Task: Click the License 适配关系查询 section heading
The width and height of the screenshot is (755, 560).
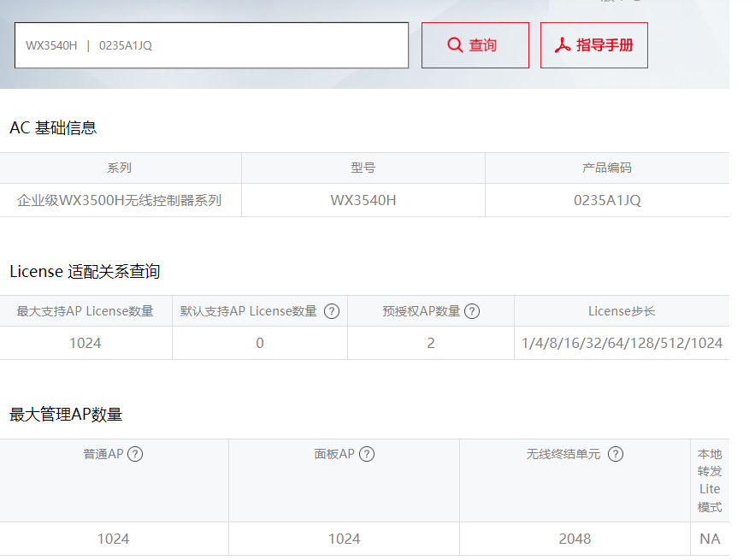Action: coord(85,272)
